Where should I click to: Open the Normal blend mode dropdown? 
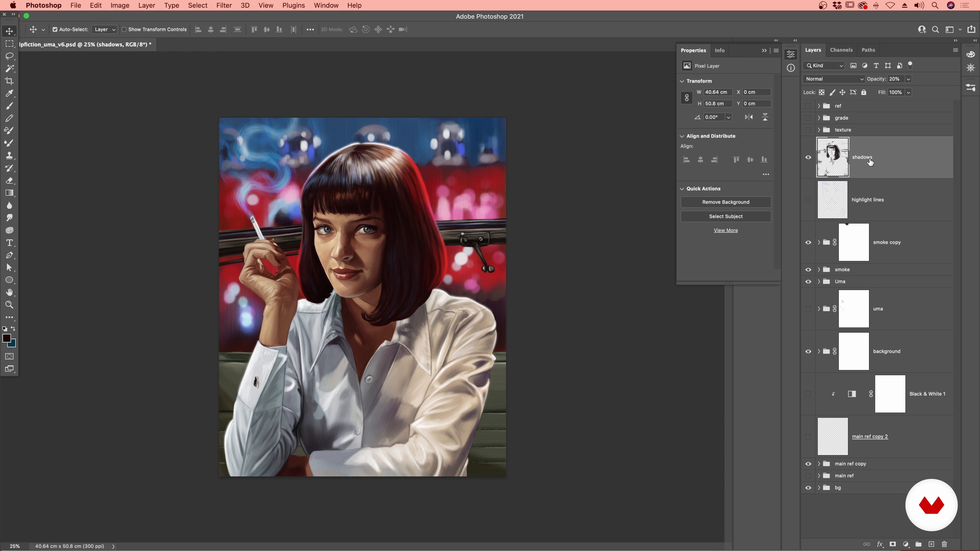click(x=834, y=79)
